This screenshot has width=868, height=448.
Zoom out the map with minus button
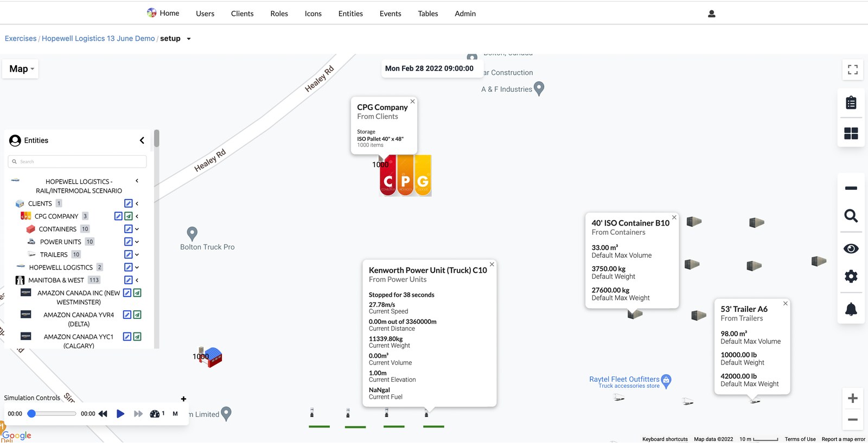(853, 419)
